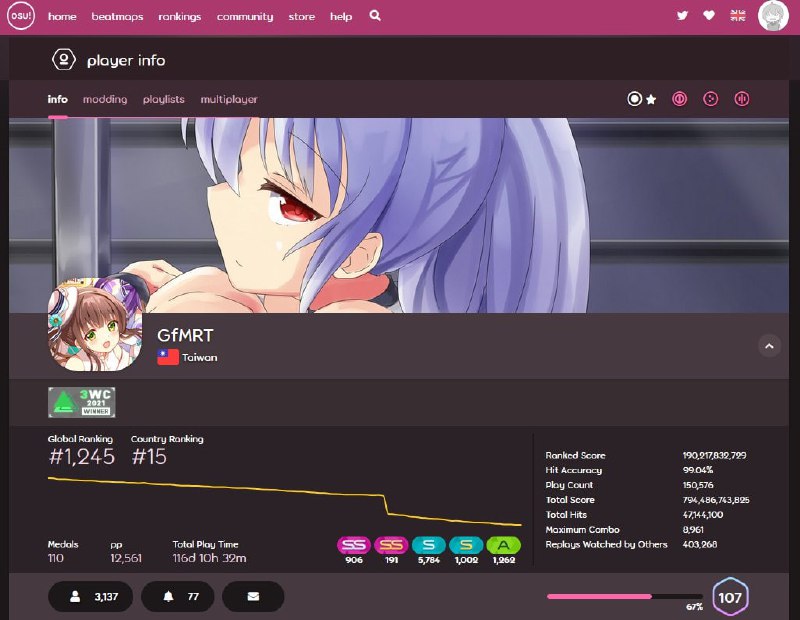Select the osu!catch game mode icon

[x=710, y=99]
